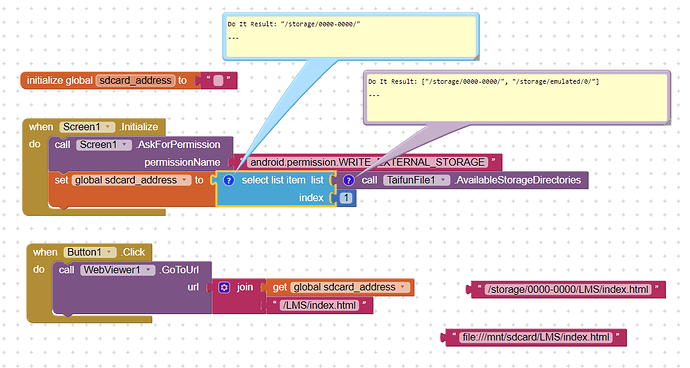Viewport: 690px width, 368px height.
Task: Click the WRITE_EXTERNAL_STORAGE permission text field
Action: [x=367, y=162]
